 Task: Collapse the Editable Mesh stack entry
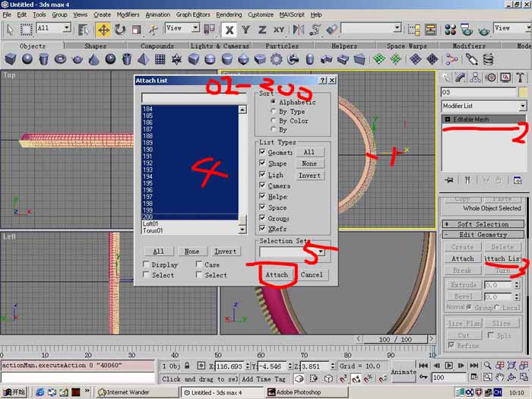tap(447, 119)
